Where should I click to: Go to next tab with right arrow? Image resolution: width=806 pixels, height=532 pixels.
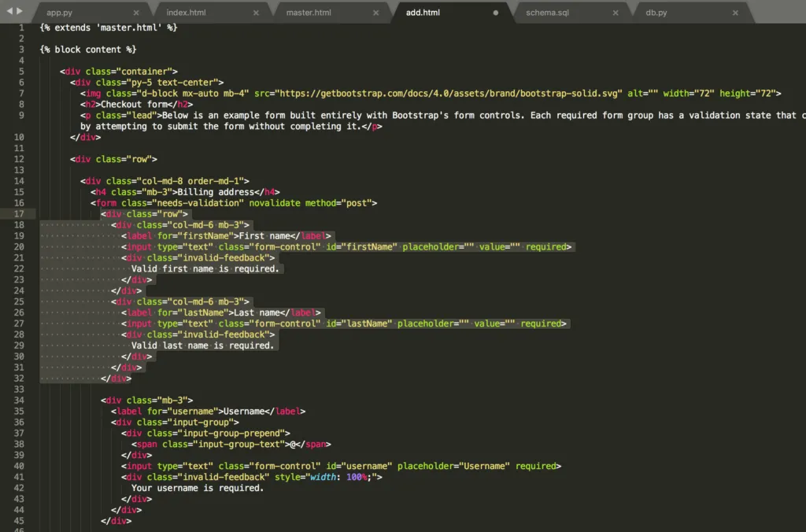coord(20,11)
